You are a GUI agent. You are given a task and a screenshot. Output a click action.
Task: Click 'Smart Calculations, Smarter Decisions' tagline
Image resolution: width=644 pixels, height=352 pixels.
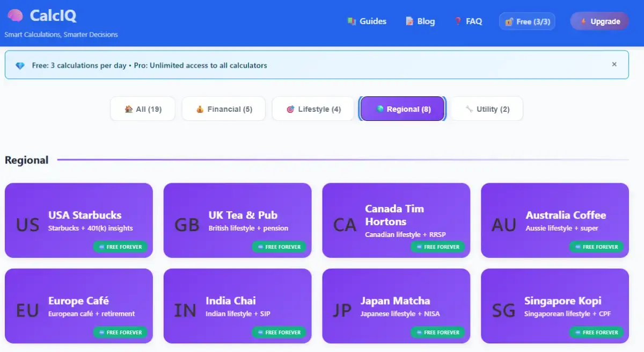click(x=61, y=34)
